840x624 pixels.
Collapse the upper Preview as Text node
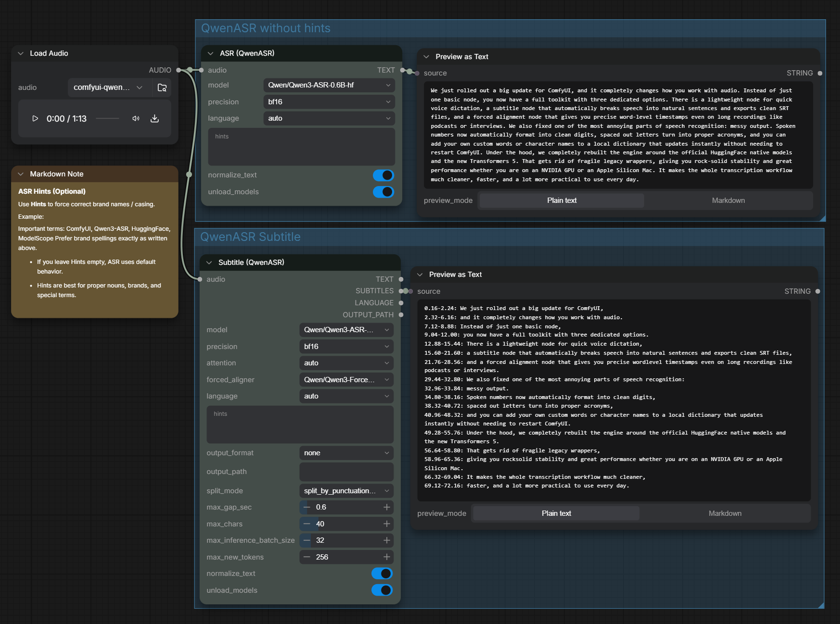(426, 57)
